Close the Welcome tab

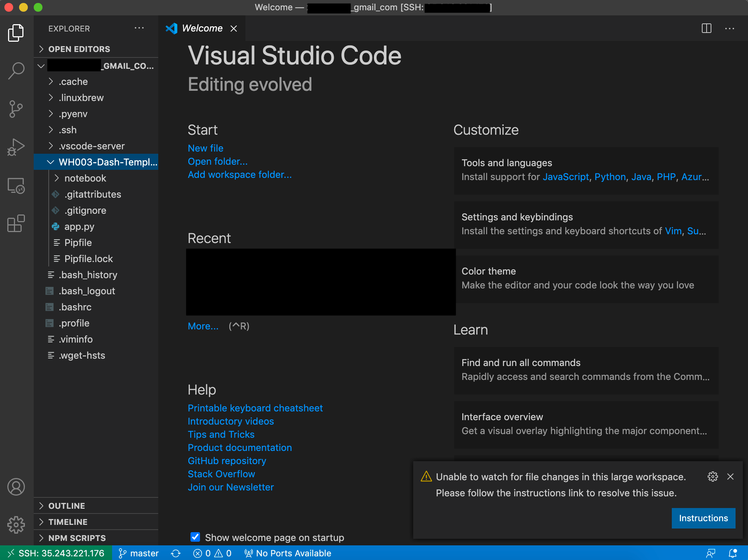pyautogui.click(x=234, y=29)
